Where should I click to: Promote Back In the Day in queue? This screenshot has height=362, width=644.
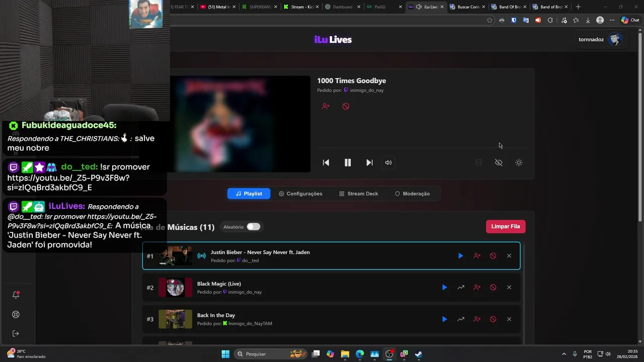[x=461, y=319]
